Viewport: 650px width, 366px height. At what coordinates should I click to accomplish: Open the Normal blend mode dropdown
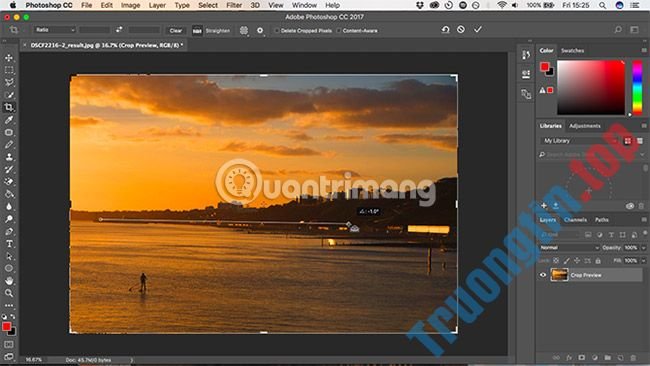tap(569, 247)
